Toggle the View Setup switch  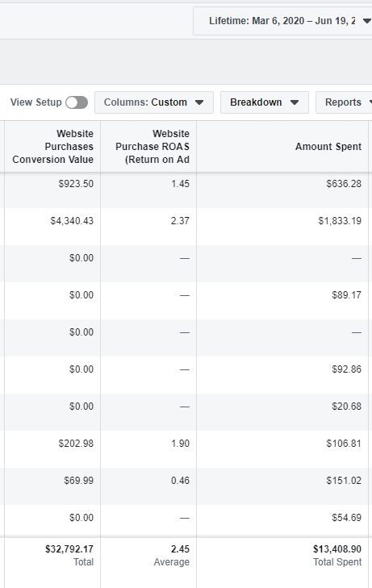(x=77, y=102)
